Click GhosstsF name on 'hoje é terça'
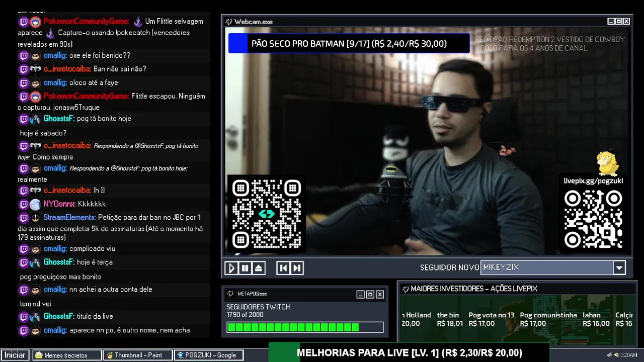The width and height of the screenshot is (644, 362). click(59, 262)
